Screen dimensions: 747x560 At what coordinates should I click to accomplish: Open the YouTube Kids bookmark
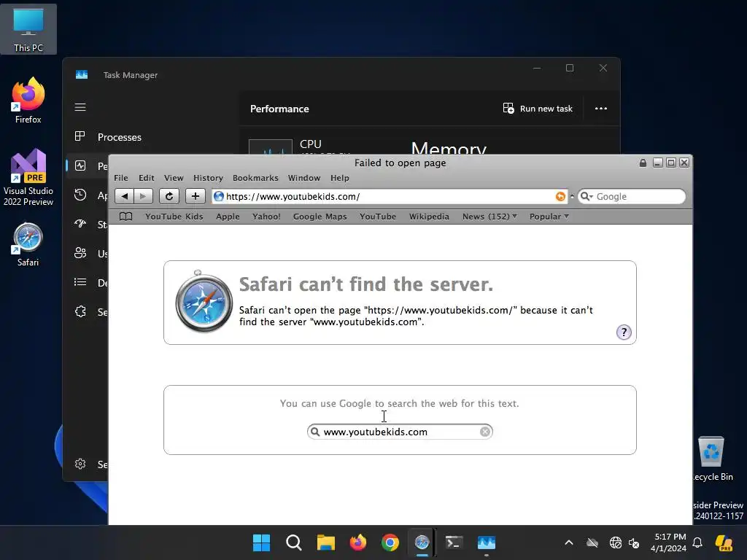click(x=174, y=216)
